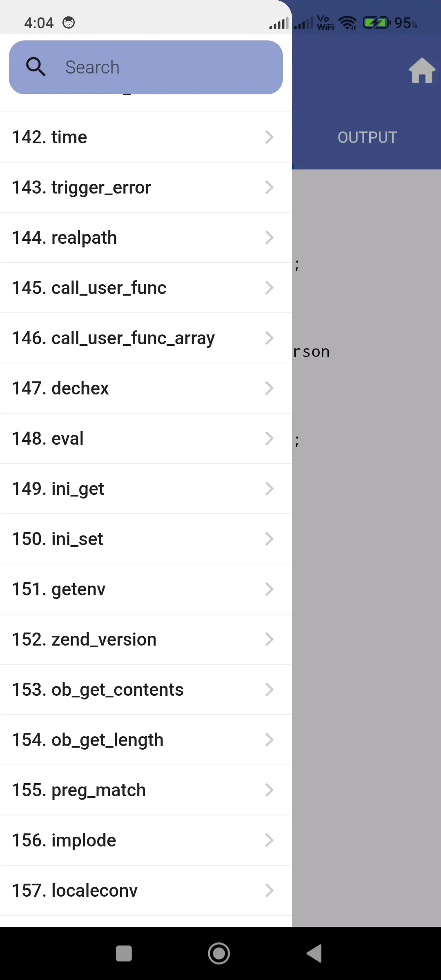Switch to the OUTPUT tab
Image resolution: width=441 pixels, height=980 pixels.
pos(367,137)
